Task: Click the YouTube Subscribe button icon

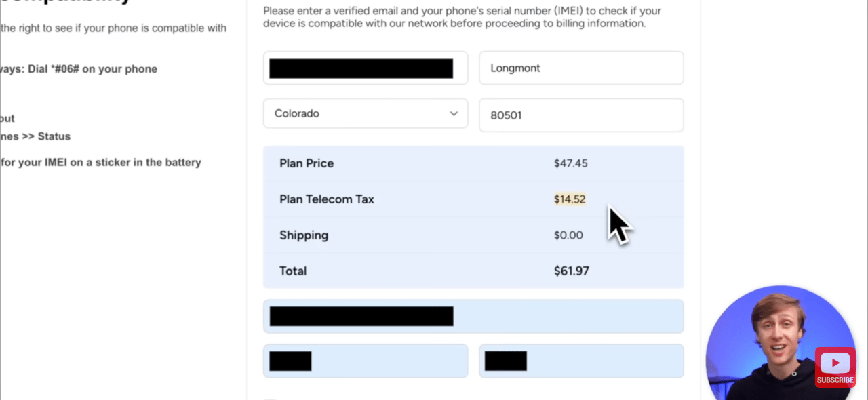Action: (835, 367)
